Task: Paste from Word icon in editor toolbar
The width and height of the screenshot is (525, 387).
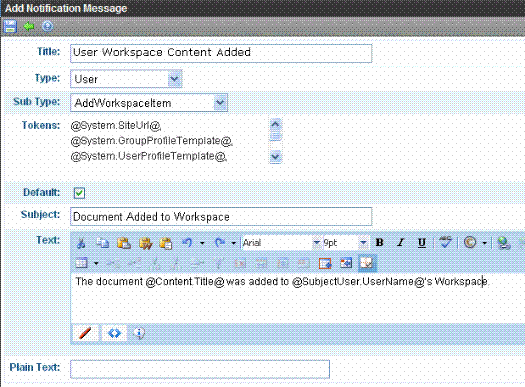Action: pyautogui.click(x=145, y=243)
